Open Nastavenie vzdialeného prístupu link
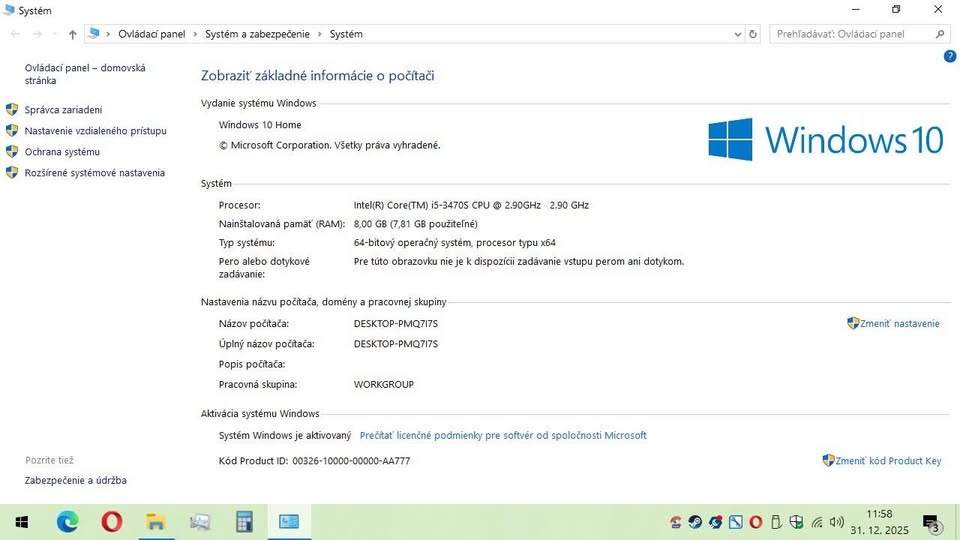The image size is (960, 540). pyautogui.click(x=96, y=130)
